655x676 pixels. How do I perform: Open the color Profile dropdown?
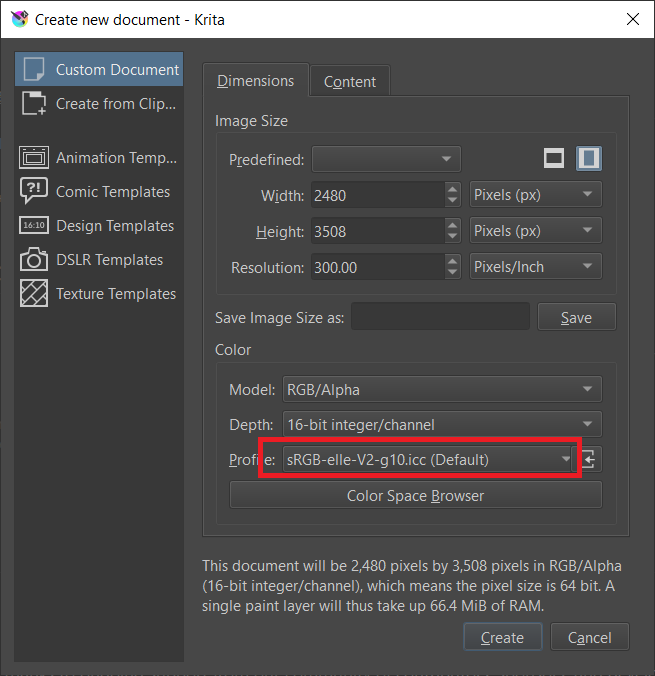pyautogui.click(x=427, y=459)
